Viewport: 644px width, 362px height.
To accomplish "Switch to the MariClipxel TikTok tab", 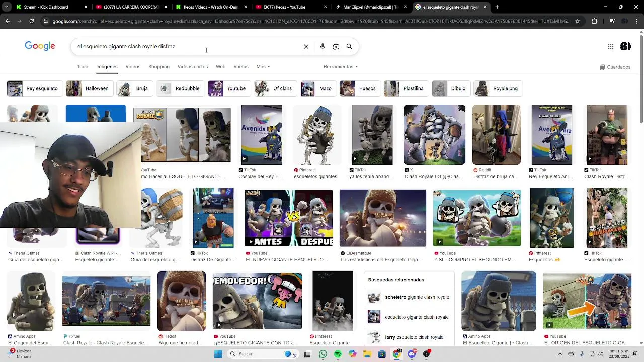I will (x=372, y=7).
